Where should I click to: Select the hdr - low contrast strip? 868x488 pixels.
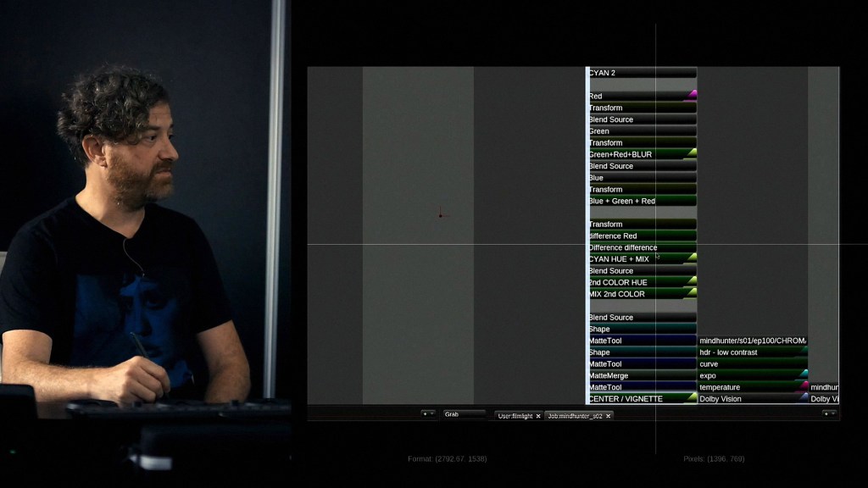click(750, 352)
